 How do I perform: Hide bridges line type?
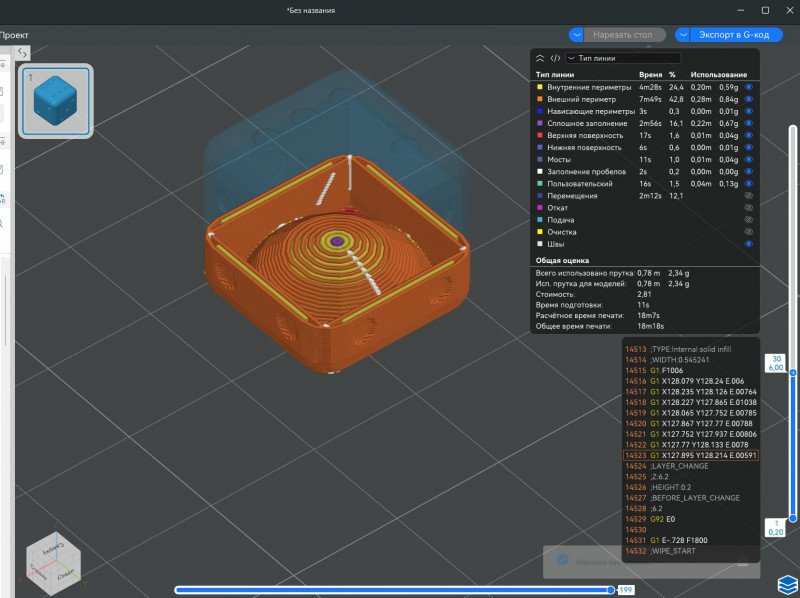coord(748,159)
